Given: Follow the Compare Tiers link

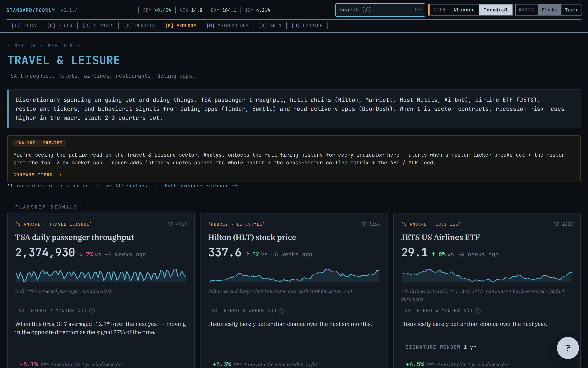Looking at the screenshot, I should (x=37, y=175).
